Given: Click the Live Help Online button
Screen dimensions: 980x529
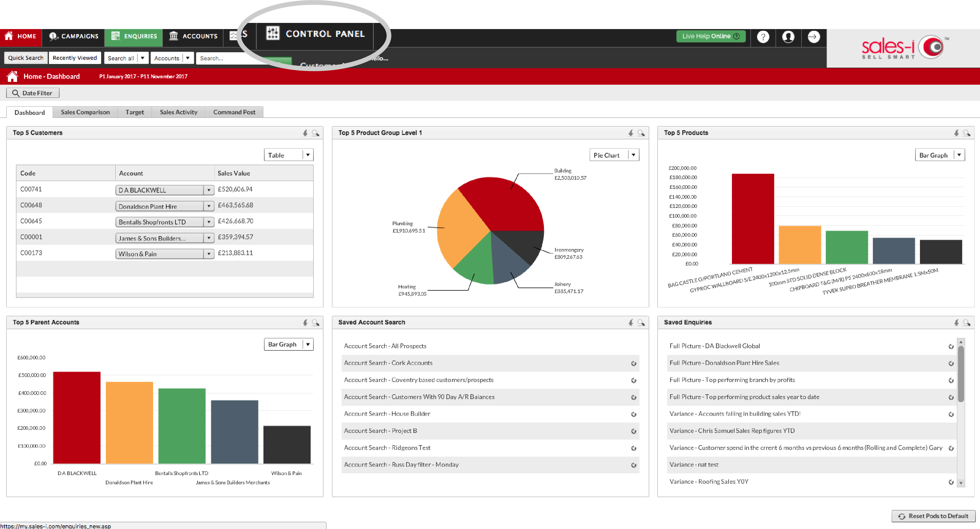Looking at the screenshot, I should [711, 36].
